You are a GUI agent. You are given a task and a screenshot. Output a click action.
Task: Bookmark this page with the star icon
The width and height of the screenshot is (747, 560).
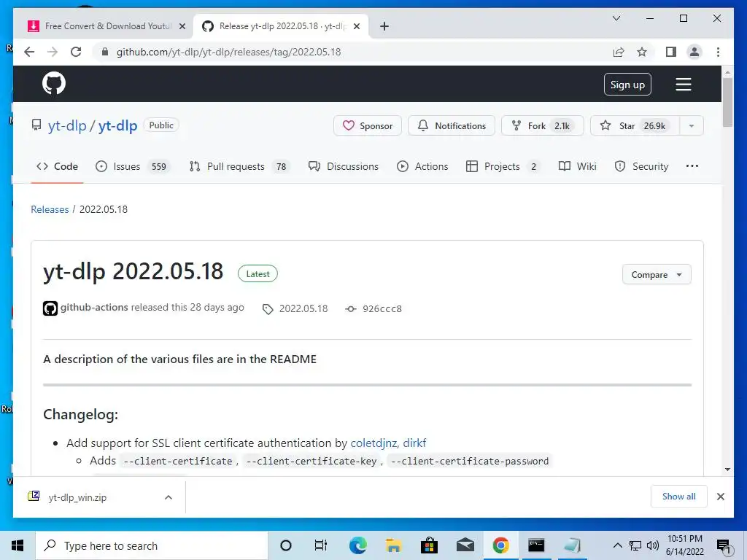(642, 52)
